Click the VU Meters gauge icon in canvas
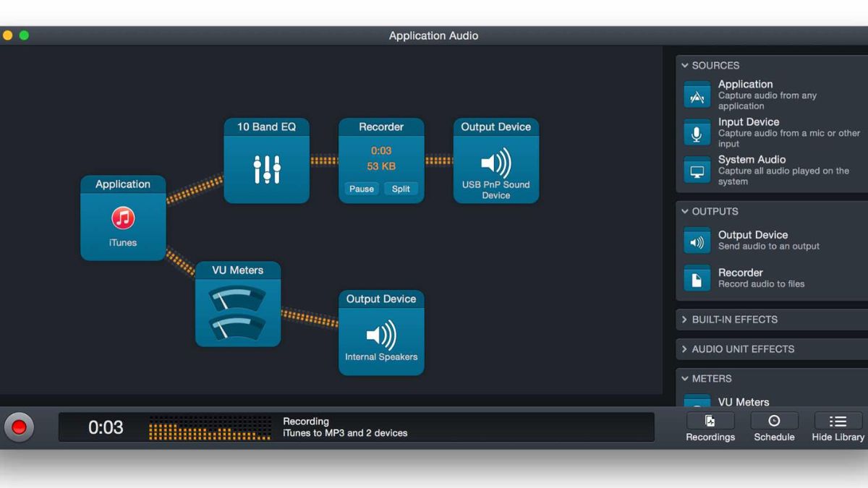Screen dimensions: 868x488 click(x=238, y=313)
